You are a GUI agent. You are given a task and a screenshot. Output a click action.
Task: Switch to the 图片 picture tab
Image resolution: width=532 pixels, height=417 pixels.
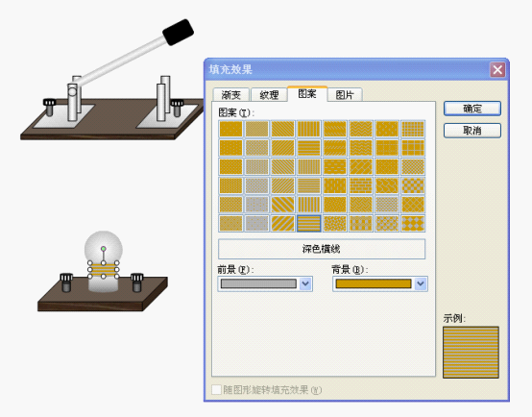tap(345, 95)
